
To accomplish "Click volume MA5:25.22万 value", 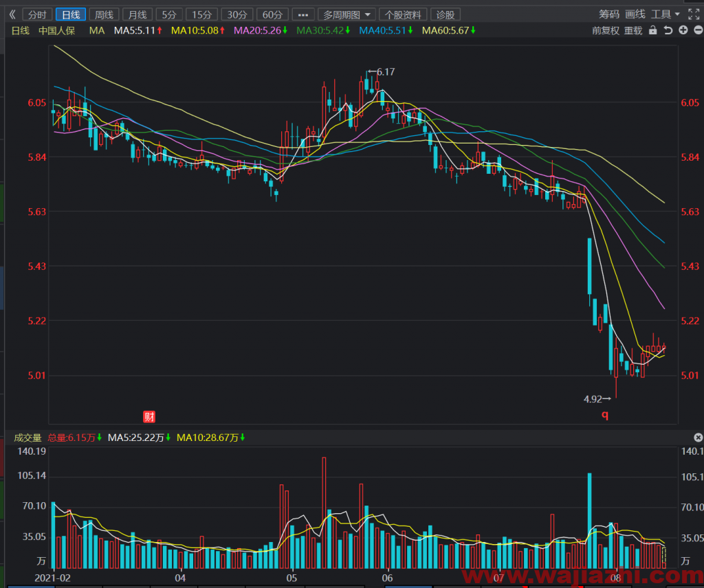I will pyautogui.click(x=139, y=438).
